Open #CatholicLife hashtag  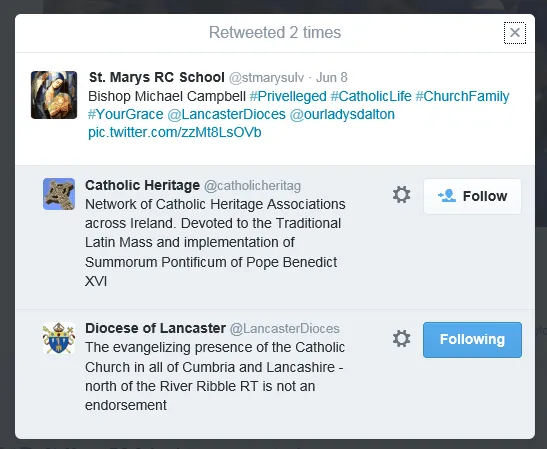pyautogui.click(x=371, y=96)
